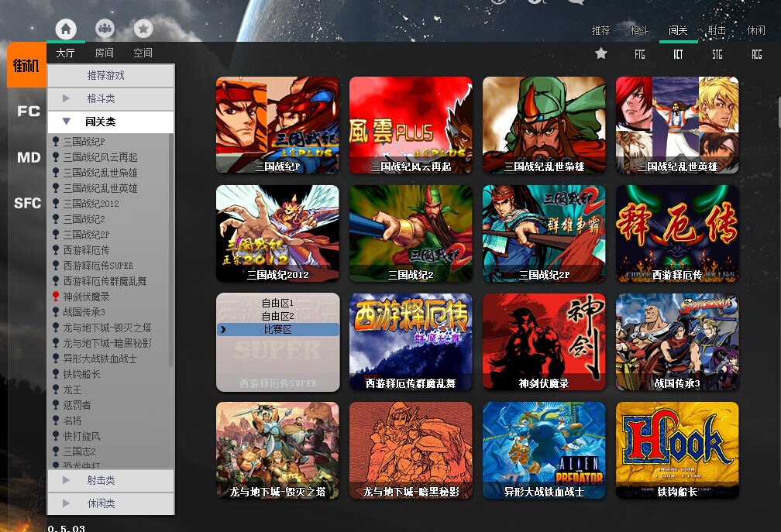Switch to the SFC console platform
This screenshot has width=781, height=532.
pyautogui.click(x=28, y=204)
